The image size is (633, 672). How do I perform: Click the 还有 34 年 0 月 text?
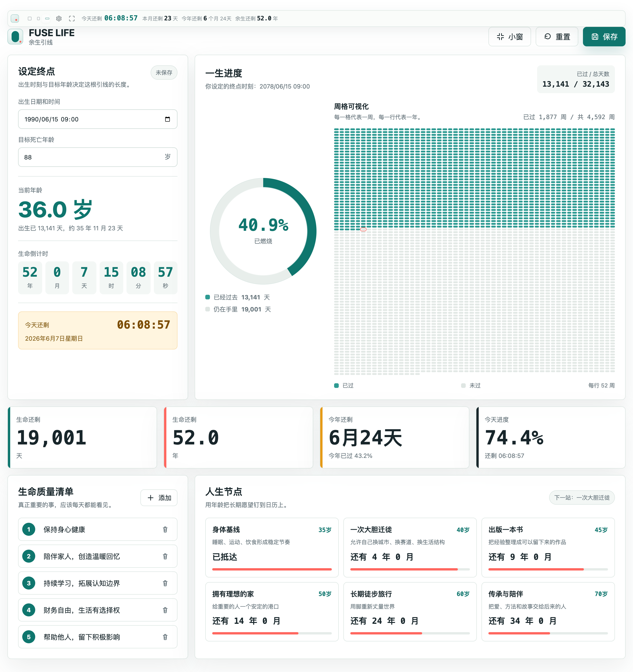point(522,621)
